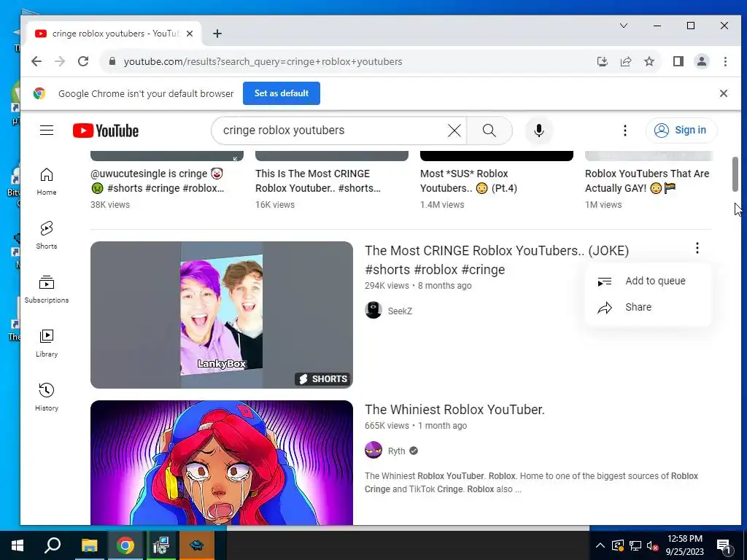
Task: Click the LankyBox shorts video thumbnail
Action: click(222, 315)
